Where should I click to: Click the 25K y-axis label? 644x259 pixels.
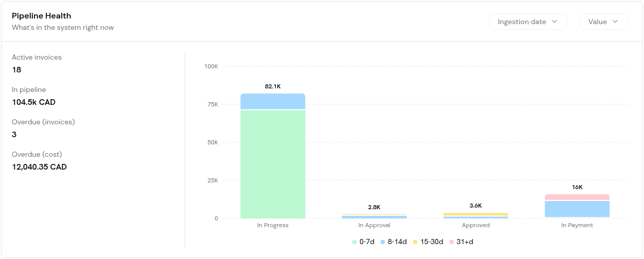(x=212, y=180)
